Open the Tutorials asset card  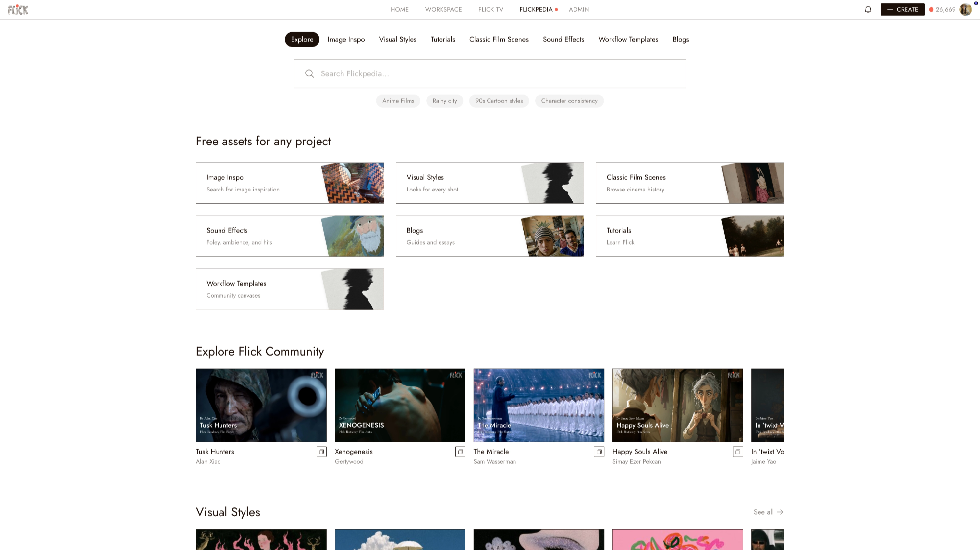690,236
